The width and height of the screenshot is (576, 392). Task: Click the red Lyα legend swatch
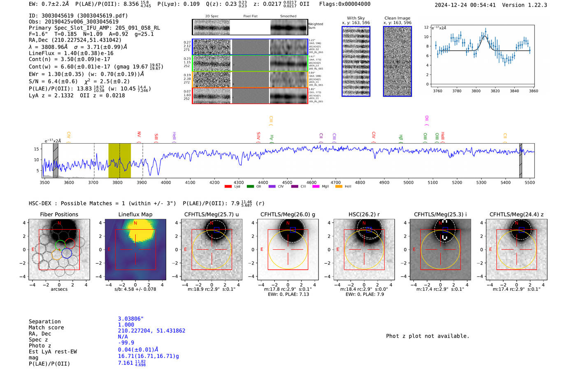pyautogui.click(x=228, y=187)
